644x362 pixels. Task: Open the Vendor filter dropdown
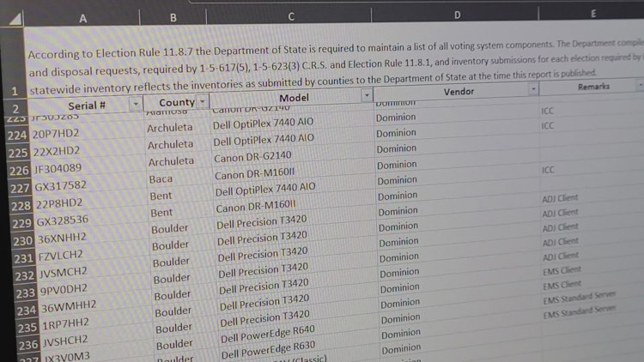click(x=532, y=88)
